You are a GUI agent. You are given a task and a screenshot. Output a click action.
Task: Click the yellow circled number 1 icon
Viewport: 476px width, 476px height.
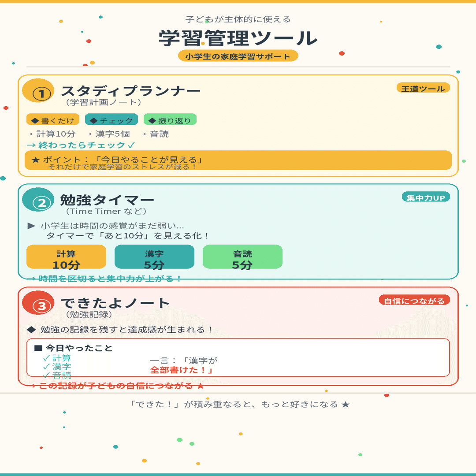click(38, 92)
